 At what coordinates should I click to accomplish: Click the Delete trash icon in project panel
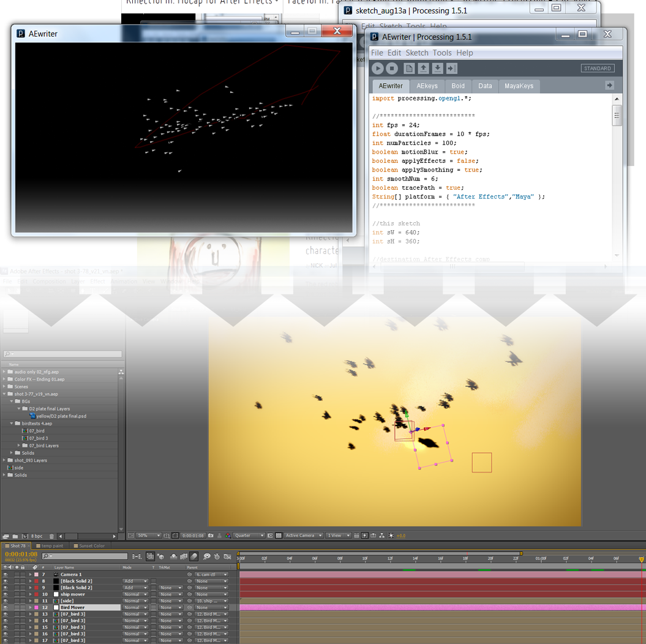[x=51, y=536]
